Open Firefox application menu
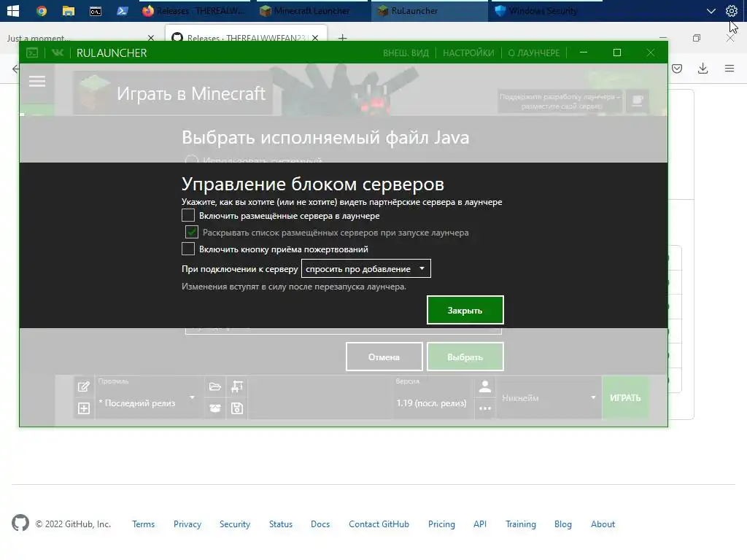Image resolution: width=747 pixels, height=560 pixels. point(729,69)
